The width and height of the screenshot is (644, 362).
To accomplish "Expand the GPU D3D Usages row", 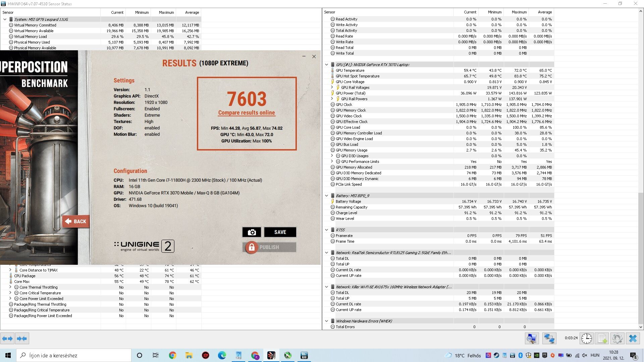I will click(332, 156).
